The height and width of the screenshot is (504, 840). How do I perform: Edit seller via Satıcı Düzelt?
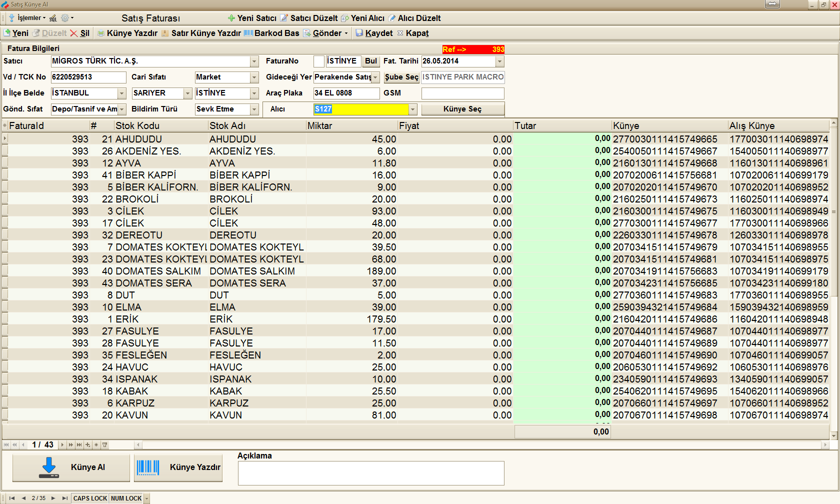309,18
